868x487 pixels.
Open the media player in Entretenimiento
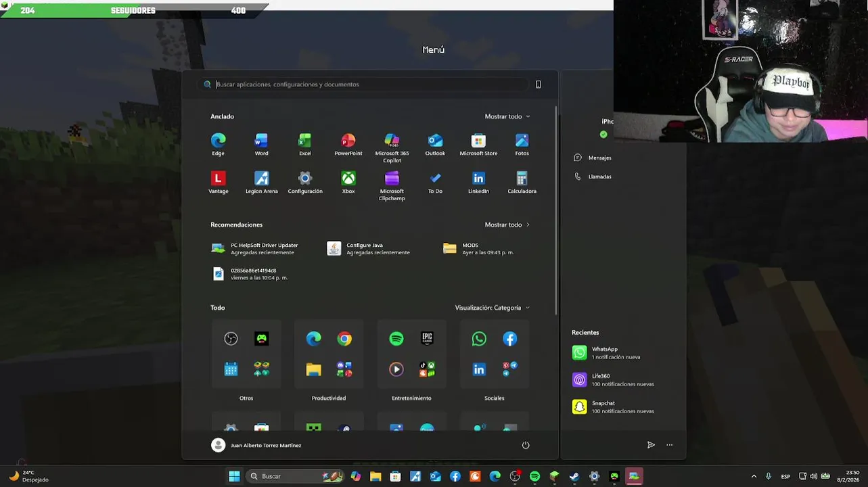tap(396, 369)
